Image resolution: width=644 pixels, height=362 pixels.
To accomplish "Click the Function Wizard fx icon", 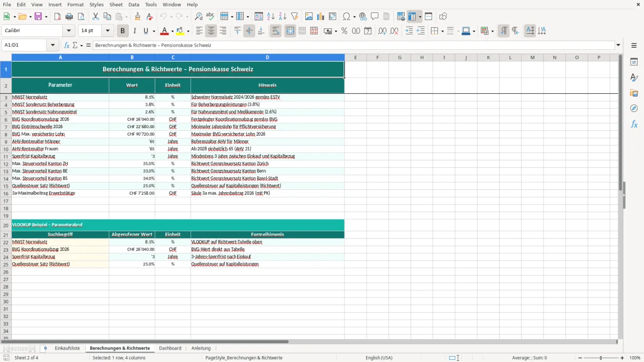I will tap(67, 45).
